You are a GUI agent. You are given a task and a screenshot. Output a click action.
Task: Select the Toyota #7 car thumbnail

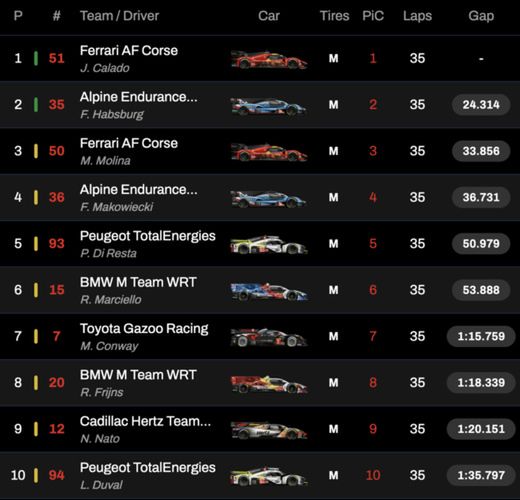point(269,337)
